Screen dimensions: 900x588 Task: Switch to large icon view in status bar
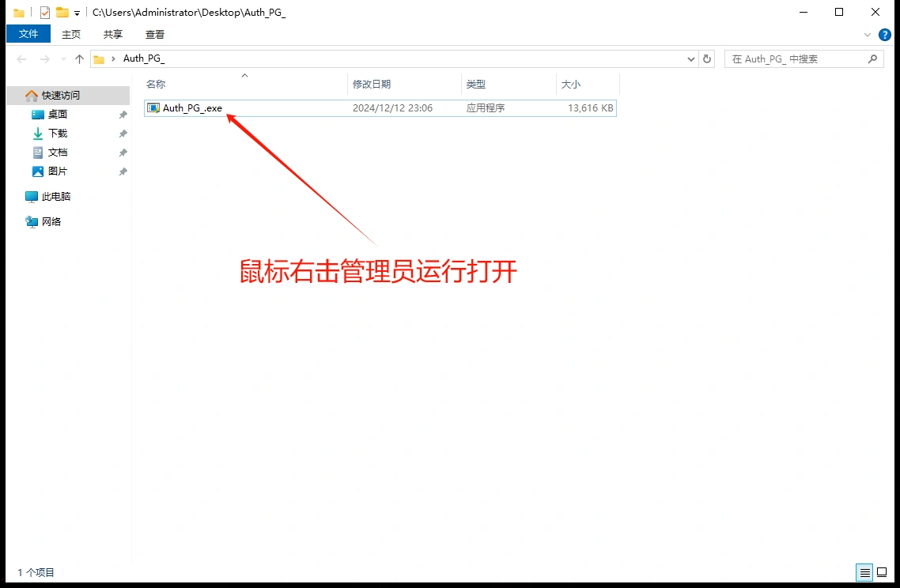(x=882, y=571)
